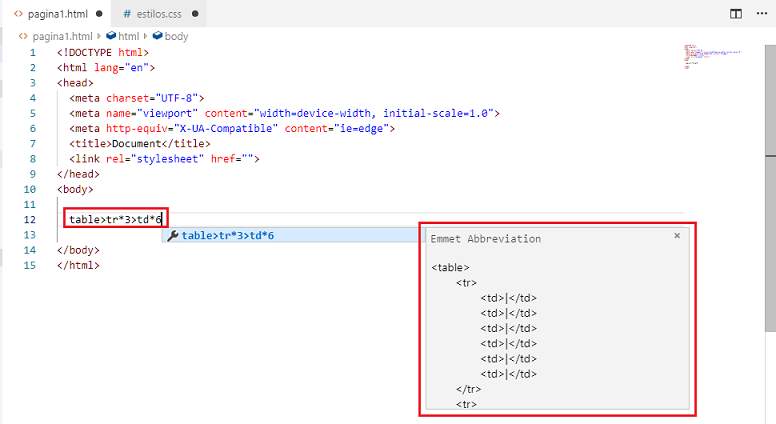This screenshot has height=424, width=776.
Task: Switch to the estilos.css tab
Action: (158, 14)
